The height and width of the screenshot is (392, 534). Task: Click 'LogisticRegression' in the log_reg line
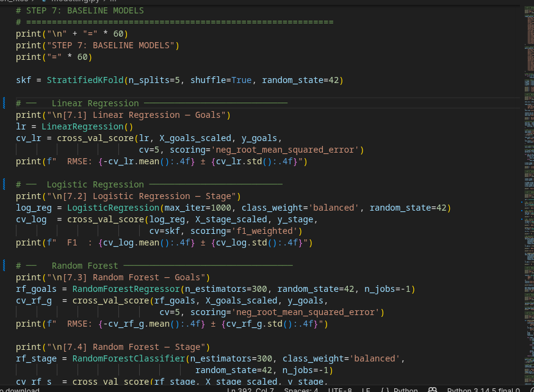click(x=113, y=208)
